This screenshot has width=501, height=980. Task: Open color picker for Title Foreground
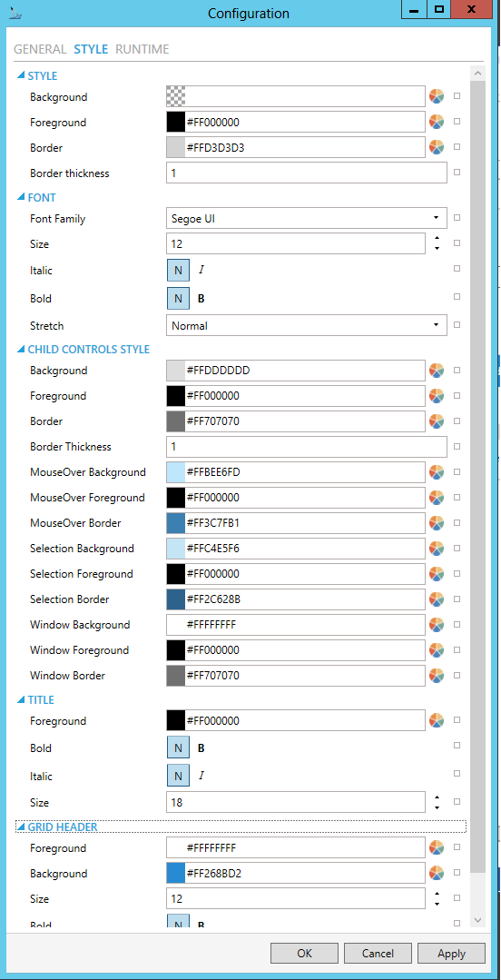click(436, 720)
